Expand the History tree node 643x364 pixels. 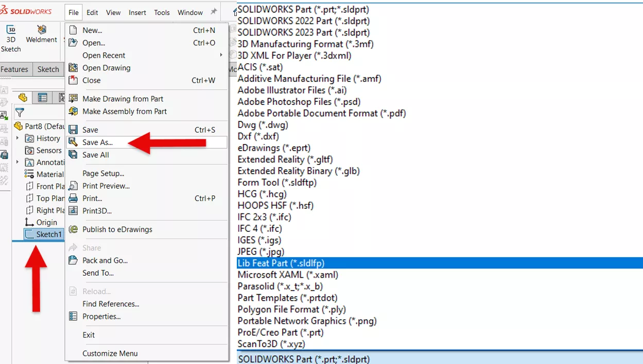pos(18,138)
